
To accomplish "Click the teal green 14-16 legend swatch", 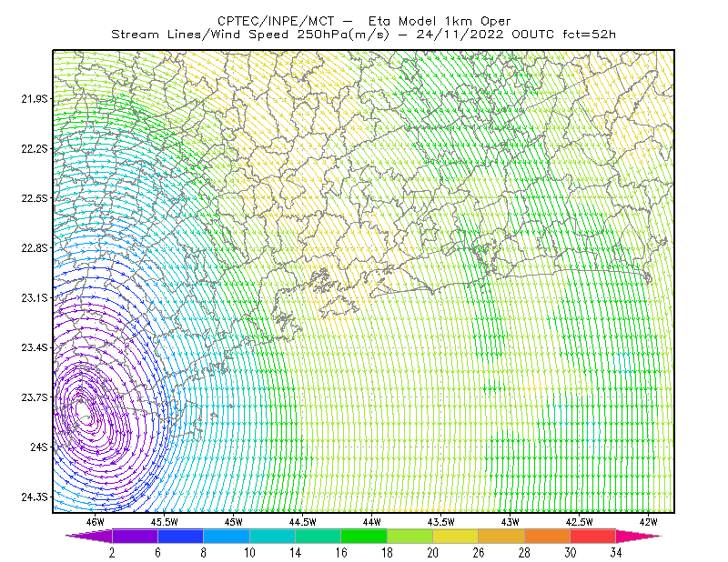I will [x=318, y=536].
